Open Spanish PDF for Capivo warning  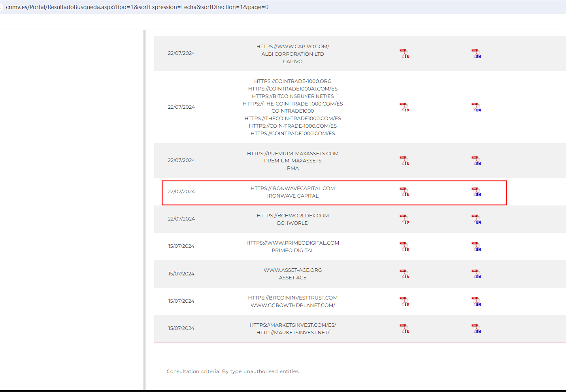404,54
